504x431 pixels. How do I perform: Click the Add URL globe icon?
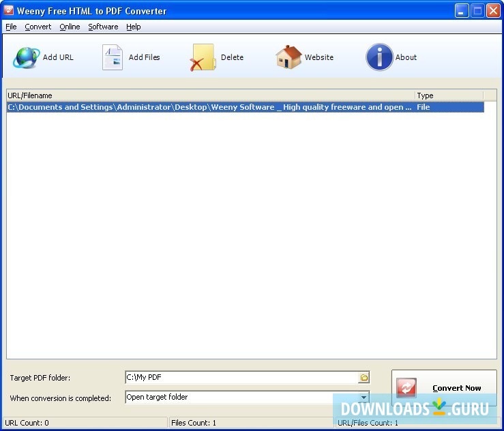[x=26, y=57]
